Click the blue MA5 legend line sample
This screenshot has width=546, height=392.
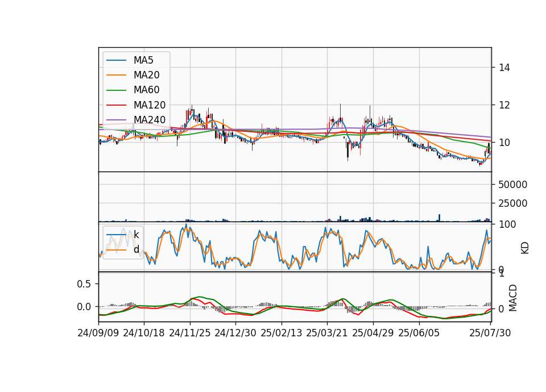pos(116,60)
